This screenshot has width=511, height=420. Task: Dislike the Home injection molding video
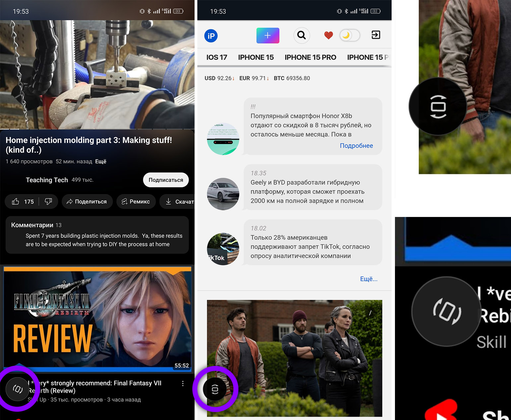click(x=48, y=202)
